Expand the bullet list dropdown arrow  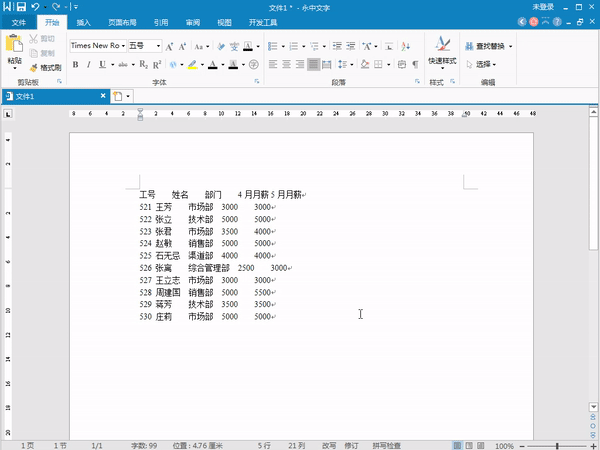(283, 46)
